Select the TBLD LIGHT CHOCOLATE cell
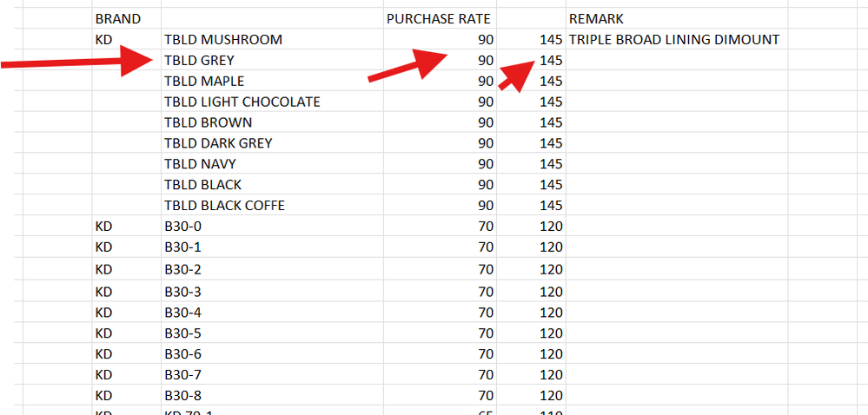The height and width of the screenshot is (415, 868). (x=272, y=102)
